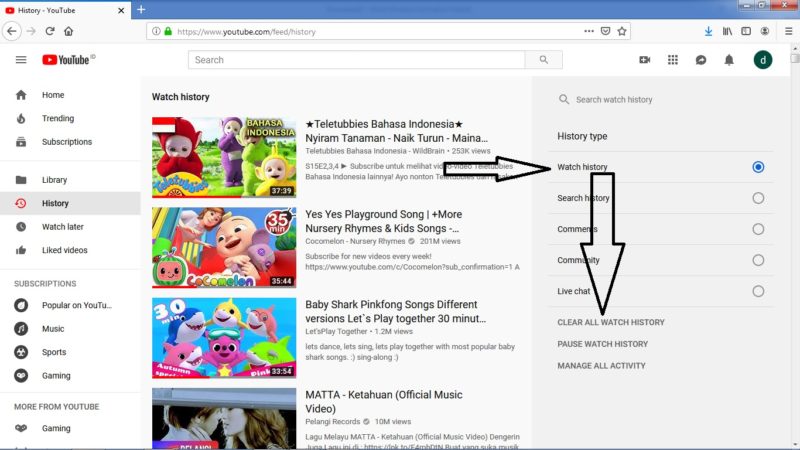Screen dimensions: 800x450
Task: Open a new tab with plus button
Action: pyautogui.click(x=141, y=10)
